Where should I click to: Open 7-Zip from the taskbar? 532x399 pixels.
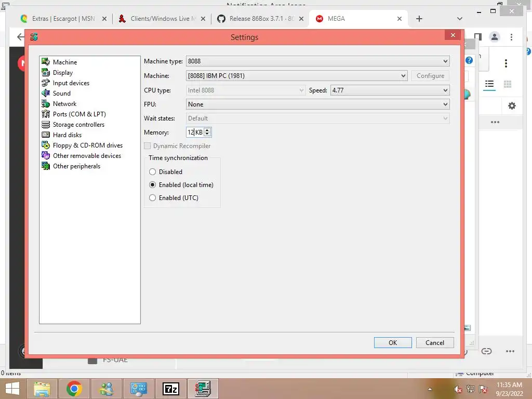tap(170, 389)
